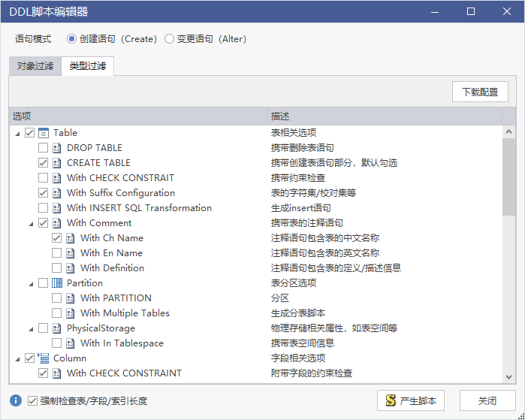
Task: Click the With Ch Name icon
Action: 71,238
